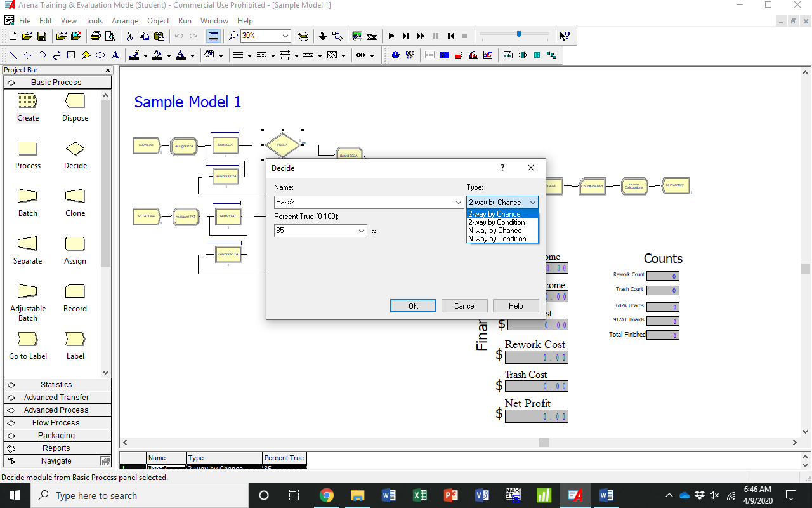This screenshot has width=812, height=508.
Task: Select the Ellipse drawing tool
Action: 100,55
